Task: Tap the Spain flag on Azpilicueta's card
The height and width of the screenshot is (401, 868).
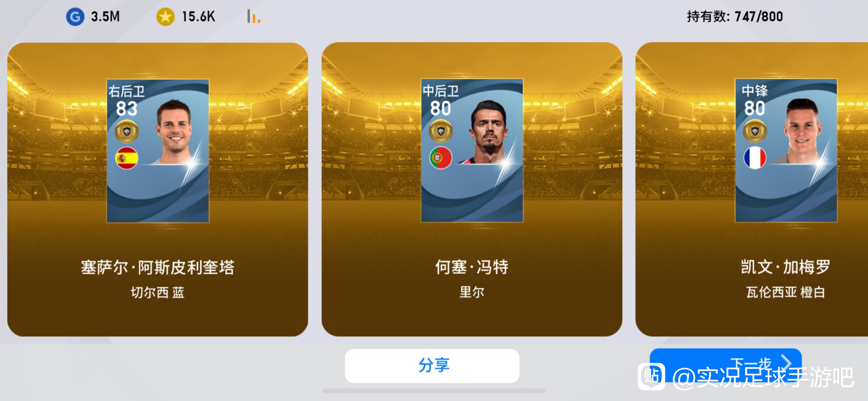Action: point(127,158)
